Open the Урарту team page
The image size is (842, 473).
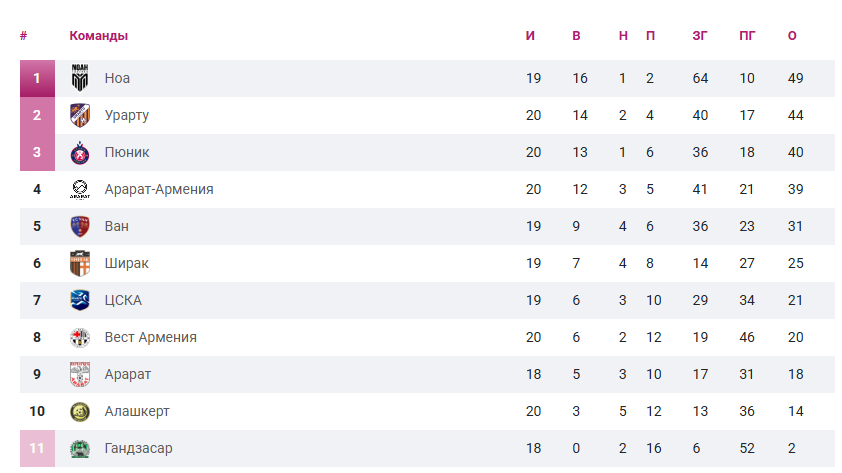127,116
